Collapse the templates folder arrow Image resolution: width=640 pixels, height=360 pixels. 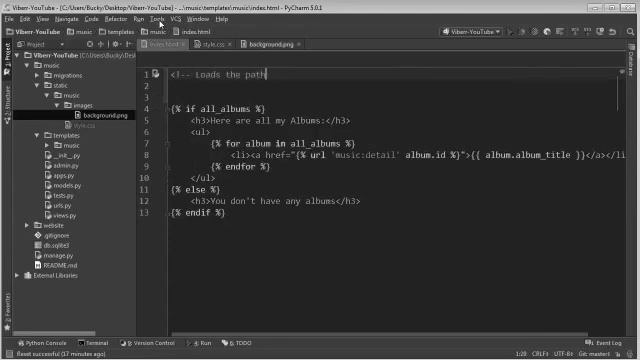click(x=37, y=135)
